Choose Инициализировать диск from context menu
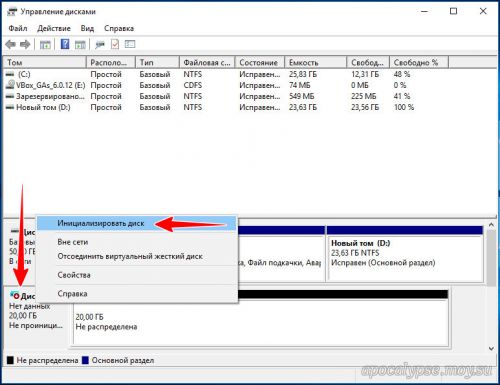500x385 pixels. point(137,223)
